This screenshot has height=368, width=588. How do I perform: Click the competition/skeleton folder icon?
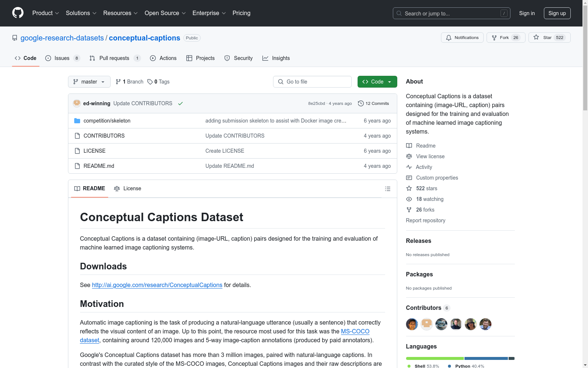point(77,121)
